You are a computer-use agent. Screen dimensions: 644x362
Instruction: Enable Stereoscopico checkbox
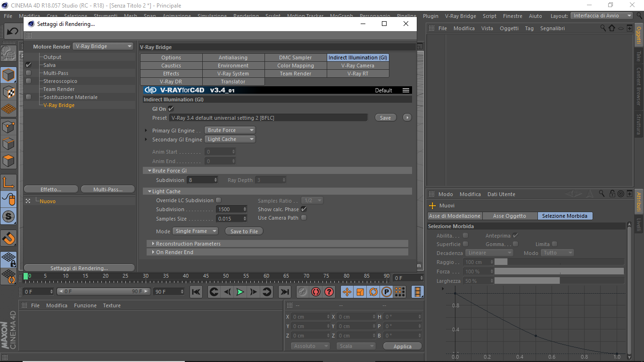[29, 81]
